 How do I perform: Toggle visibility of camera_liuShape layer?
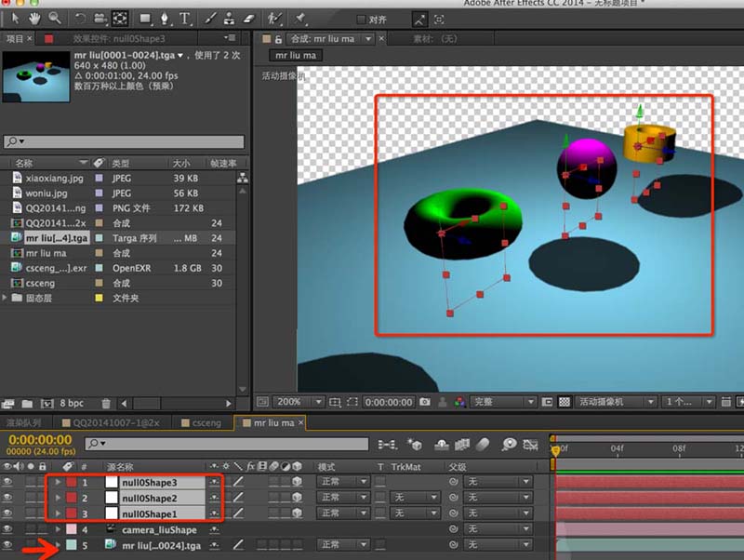click(x=8, y=529)
